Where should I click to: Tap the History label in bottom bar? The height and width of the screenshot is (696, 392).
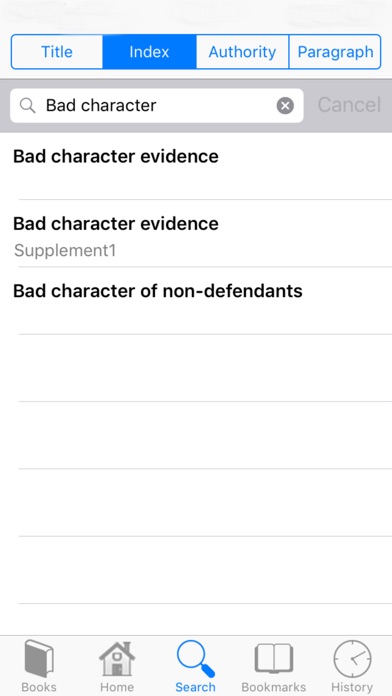click(x=352, y=687)
